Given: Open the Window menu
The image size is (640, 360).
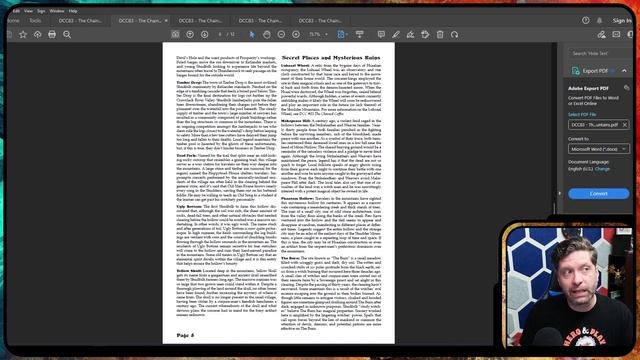Looking at the screenshot, I should 57,11.
